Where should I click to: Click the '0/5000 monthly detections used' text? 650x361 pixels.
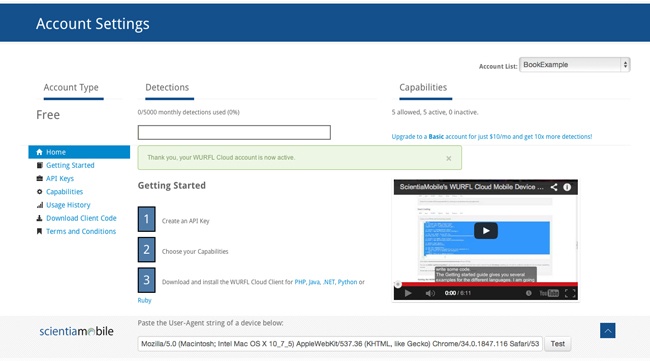189,112
